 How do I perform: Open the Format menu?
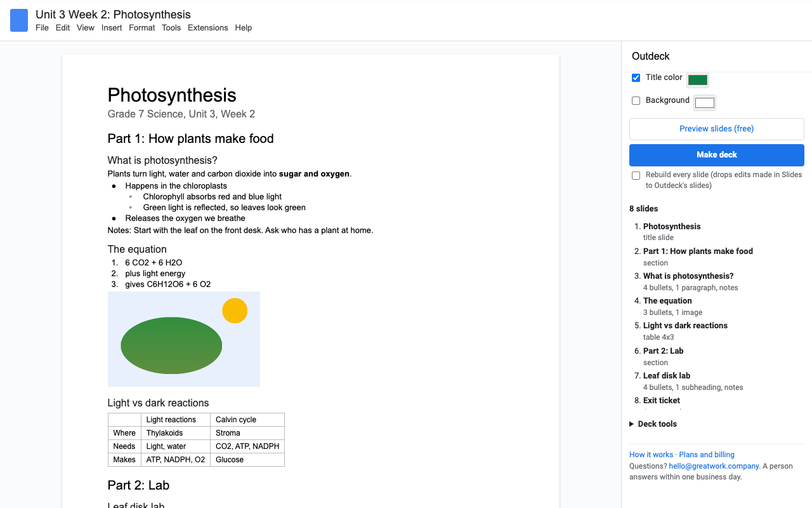(x=142, y=28)
